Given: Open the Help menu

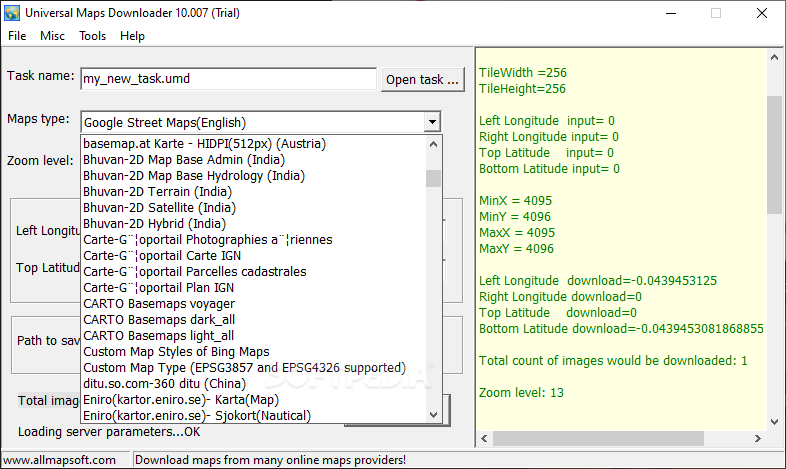Looking at the screenshot, I should pyautogui.click(x=132, y=36).
